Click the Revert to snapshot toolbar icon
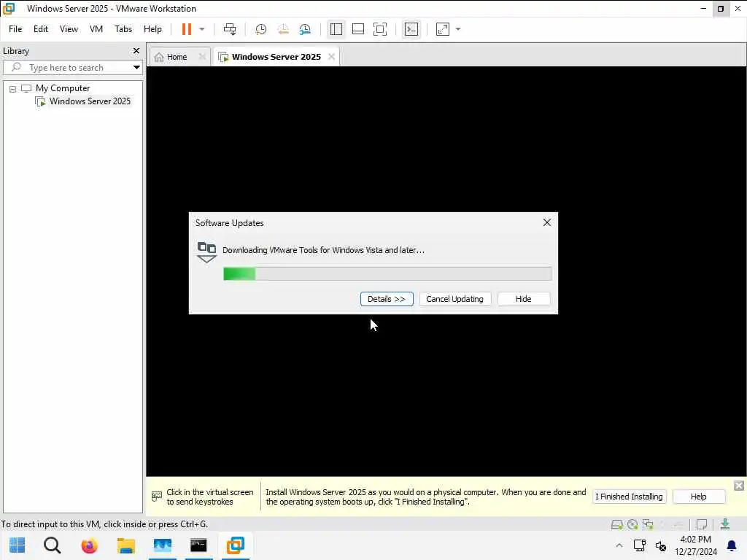 [x=283, y=29]
